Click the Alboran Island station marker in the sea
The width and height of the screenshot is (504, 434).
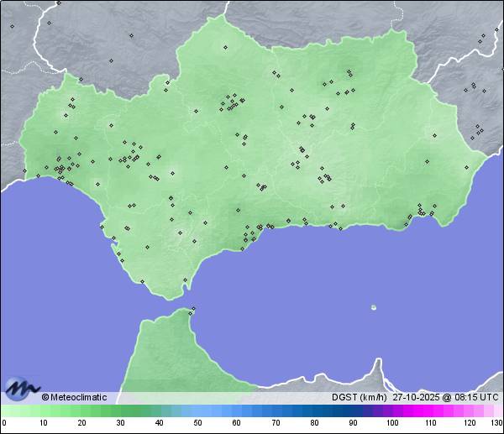(374, 307)
